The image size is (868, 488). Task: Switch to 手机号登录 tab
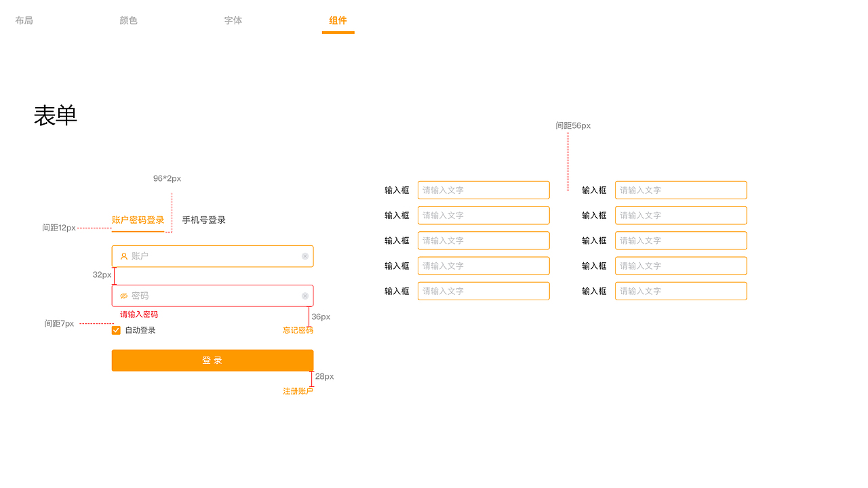coord(203,220)
